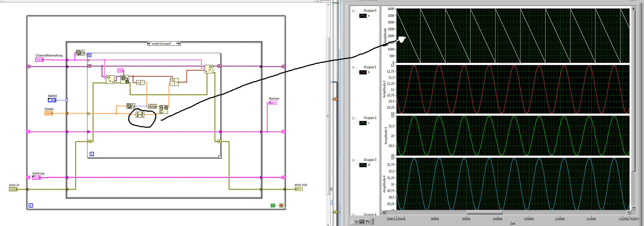Image resolution: width=644 pixels, height=226 pixels.
Task: Select the "Gruppe 0" tree label
Action: click(370, 11)
